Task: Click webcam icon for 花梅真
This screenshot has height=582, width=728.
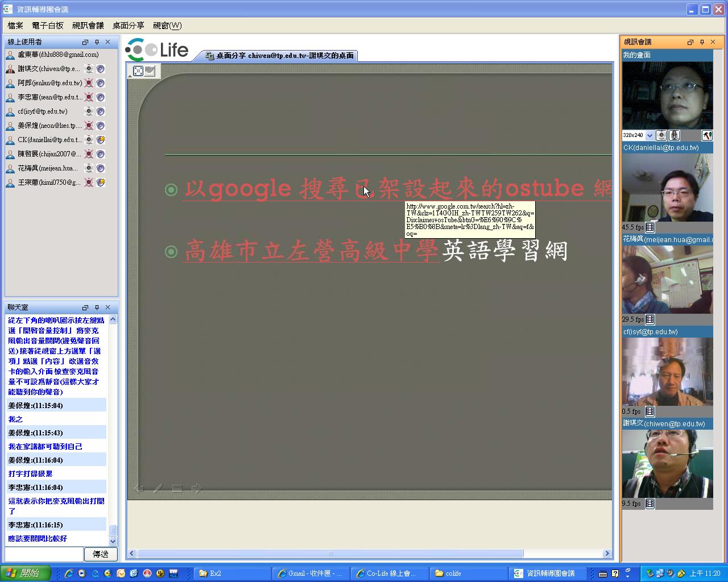Action: tap(89, 168)
